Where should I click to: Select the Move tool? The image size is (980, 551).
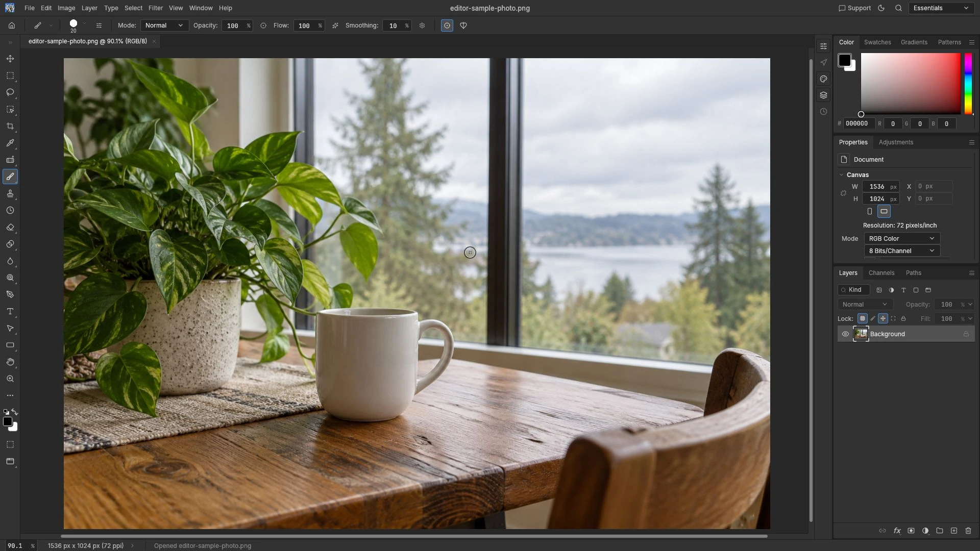point(10,59)
